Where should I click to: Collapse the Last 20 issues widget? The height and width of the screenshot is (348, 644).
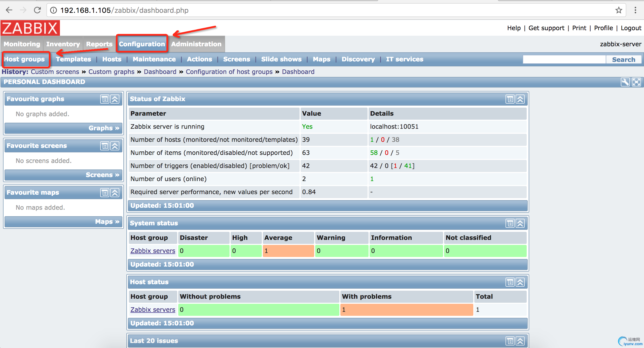520,341
